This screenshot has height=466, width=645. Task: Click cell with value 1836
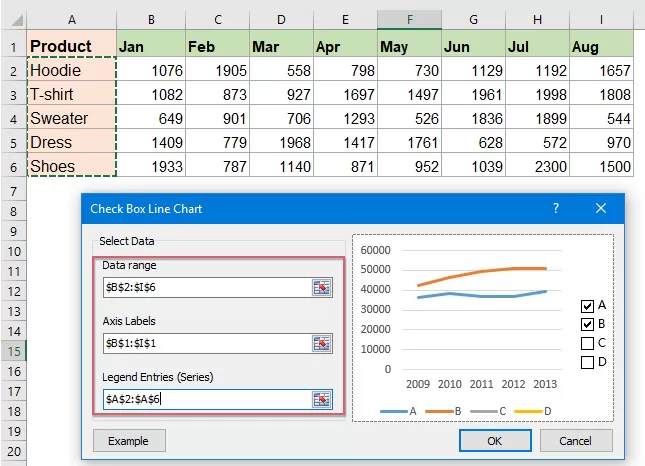click(473, 117)
